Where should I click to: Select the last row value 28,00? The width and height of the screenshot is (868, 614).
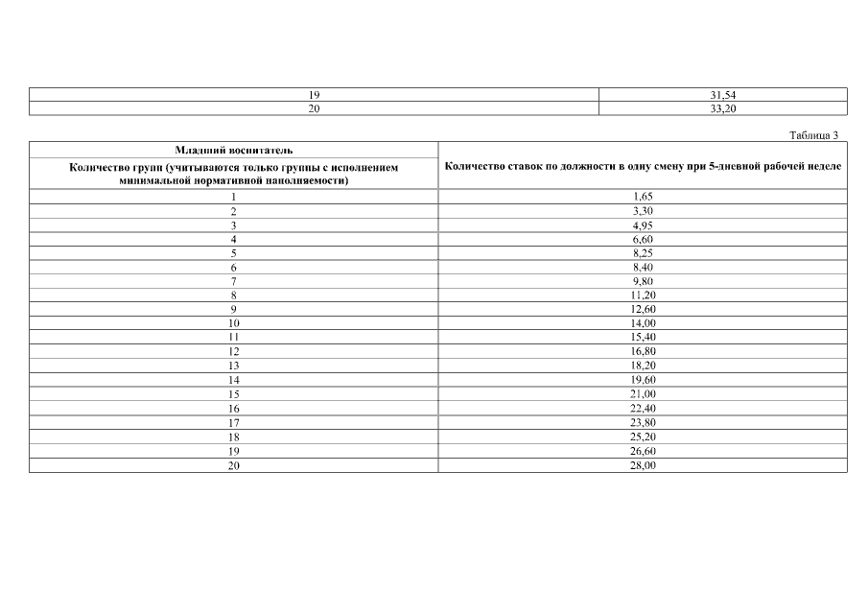643,465
